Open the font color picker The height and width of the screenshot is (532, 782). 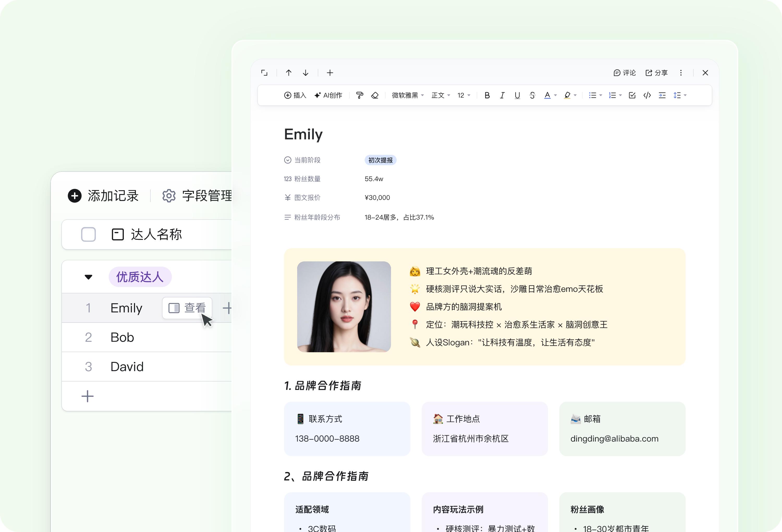coord(548,95)
